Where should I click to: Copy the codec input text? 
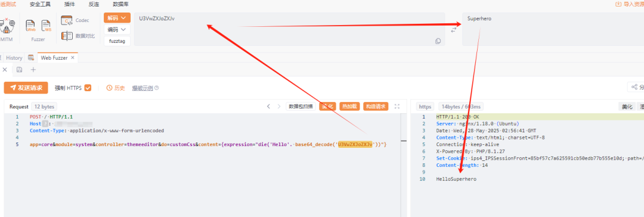point(438,41)
